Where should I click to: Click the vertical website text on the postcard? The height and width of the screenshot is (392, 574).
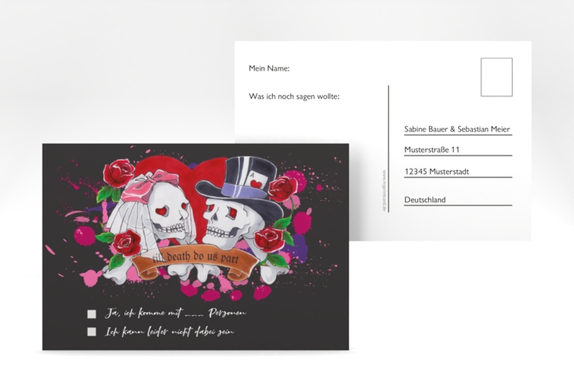383,190
